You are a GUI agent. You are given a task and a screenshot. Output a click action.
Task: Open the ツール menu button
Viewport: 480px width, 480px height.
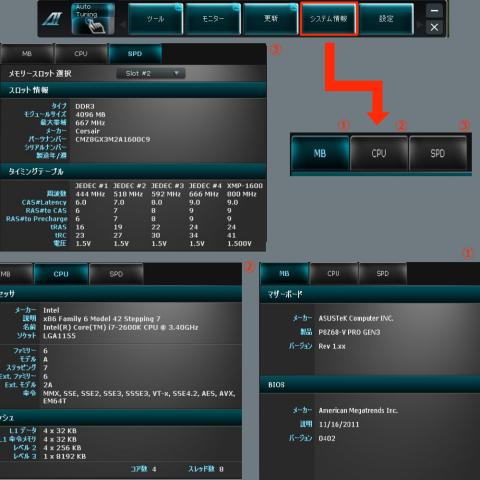click(x=155, y=19)
